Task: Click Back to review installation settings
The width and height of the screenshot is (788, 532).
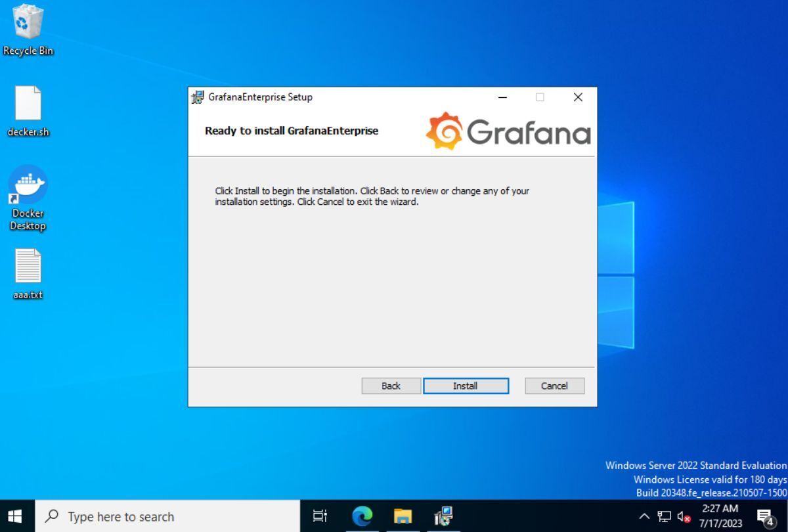Action: point(391,386)
